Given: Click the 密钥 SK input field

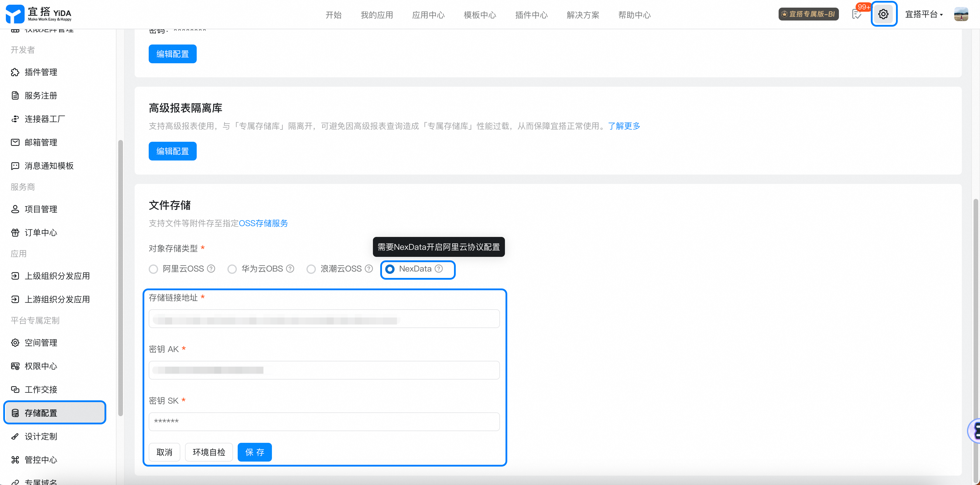Looking at the screenshot, I should click(324, 421).
